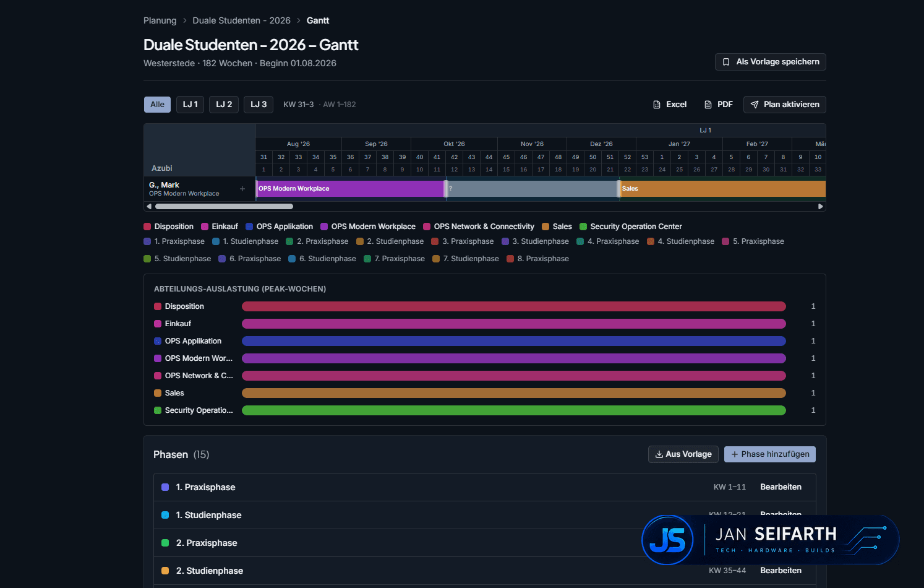Click the Okt '26 month header
Image resolution: width=924 pixels, height=588 pixels.
(x=454, y=144)
